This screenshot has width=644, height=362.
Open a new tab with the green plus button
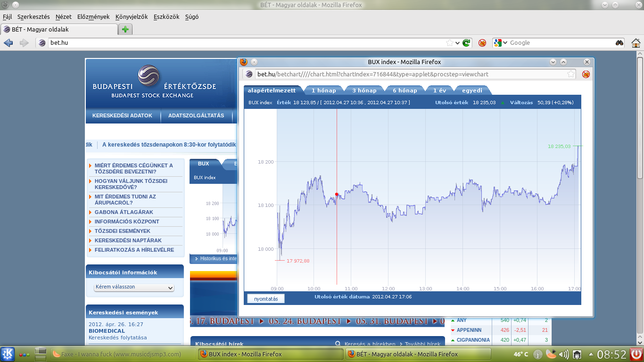click(125, 29)
